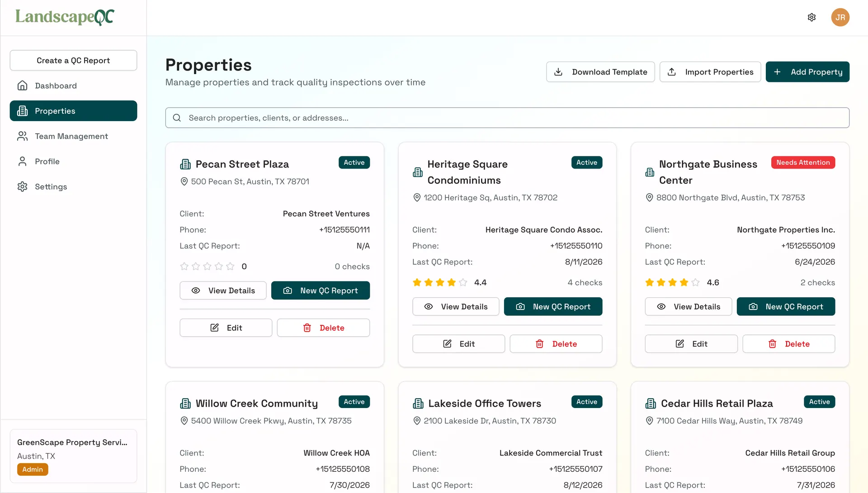View details for Pecan Street Plaza
Viewport: 868px width, 493px height.
click(223, 291)
